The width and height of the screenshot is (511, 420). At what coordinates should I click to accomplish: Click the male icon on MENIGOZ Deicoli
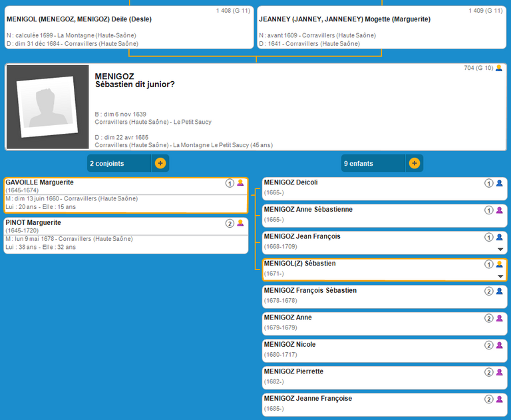tap(499, 183)
